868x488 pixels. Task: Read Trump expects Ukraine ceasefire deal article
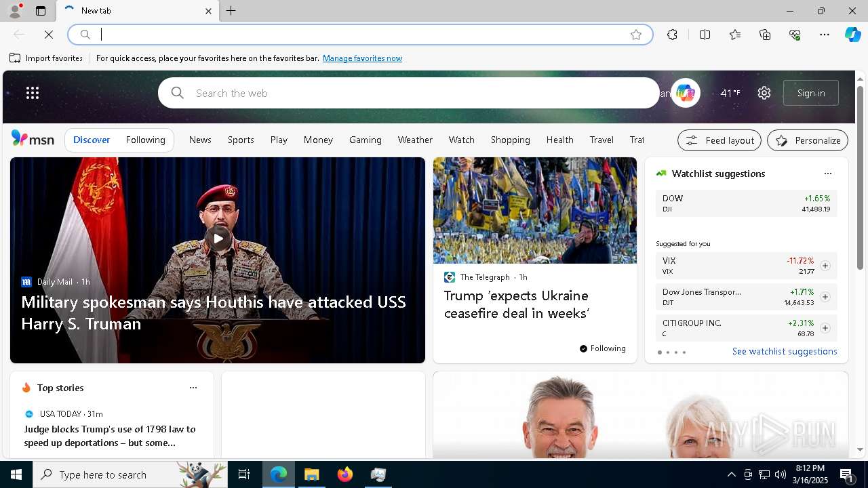click(x=517, y=304)
